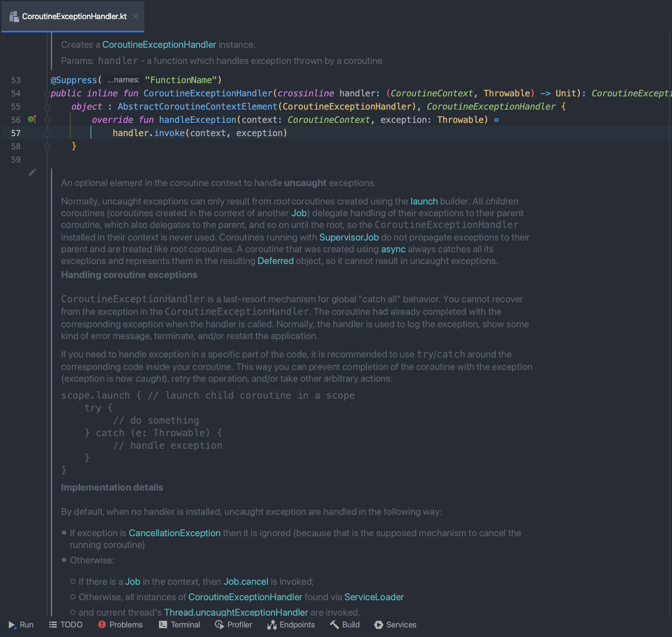This screenshot has width=672, height=637.
Task: Select the CoroutineExceptionHandler.kt editor tab
Action: [x=73, y=16]
